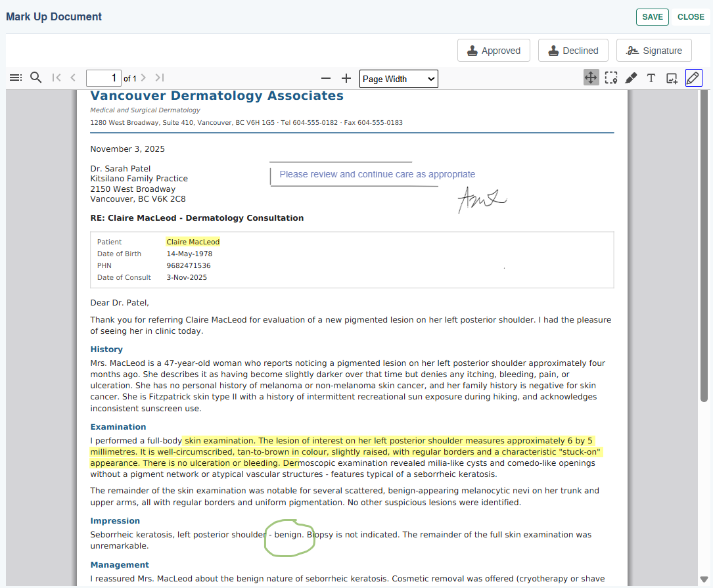
Task: Open the Page Width zoom dropdown
Action: click(398, 79)
